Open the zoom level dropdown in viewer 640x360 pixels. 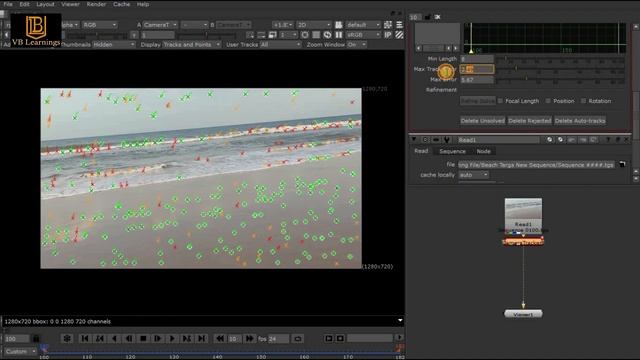click(x=282, y=25)
